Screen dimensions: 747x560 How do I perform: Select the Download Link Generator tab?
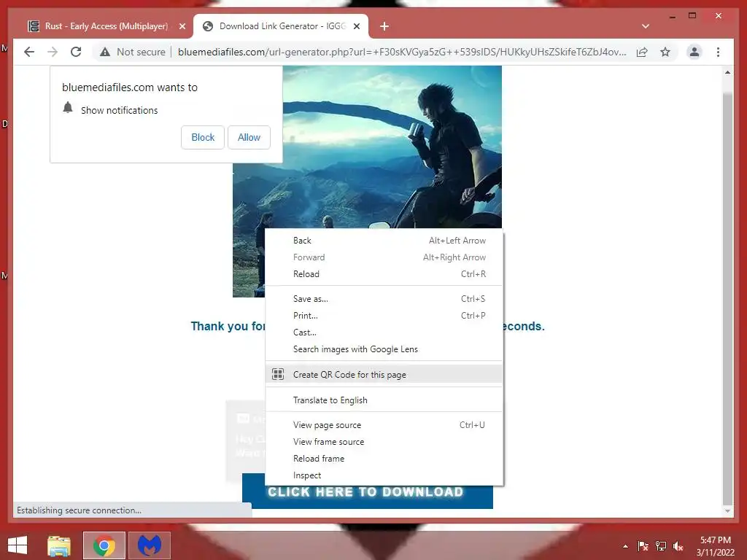(281, 26)
